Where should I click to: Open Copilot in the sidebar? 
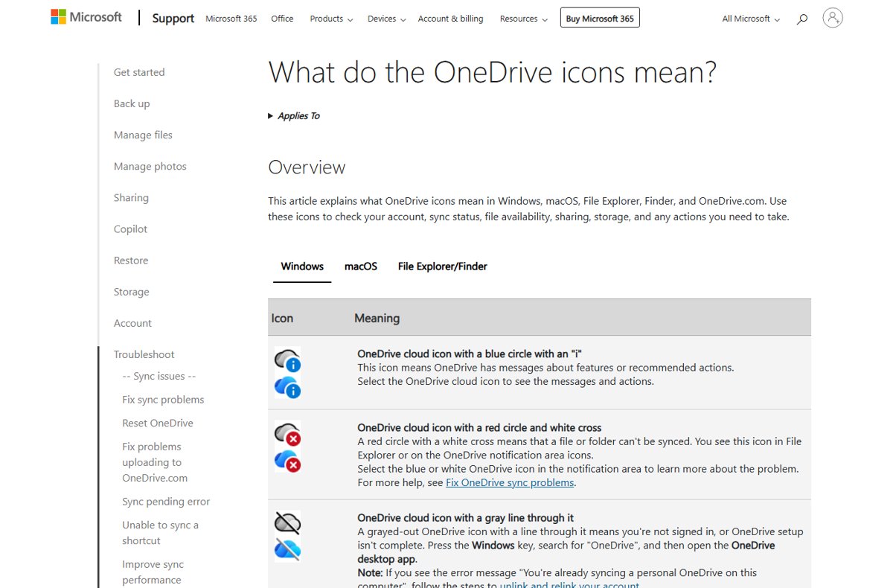[x=130, y=229]
